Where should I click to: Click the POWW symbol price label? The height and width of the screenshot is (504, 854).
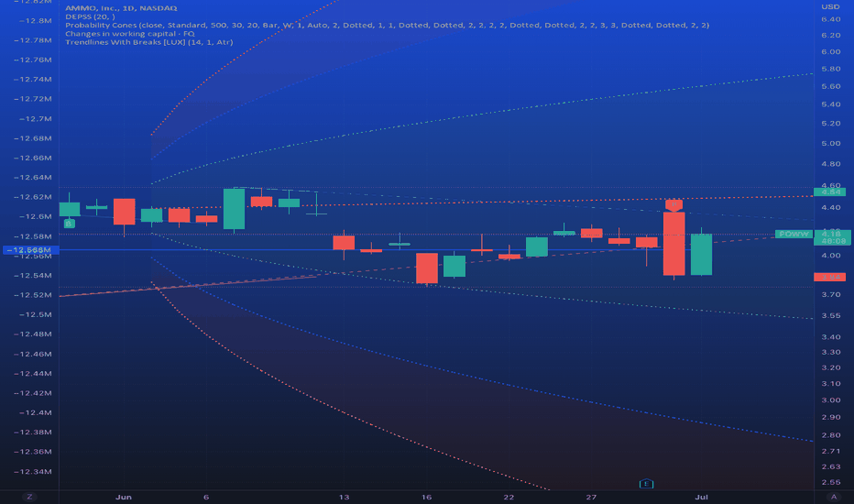(794, 234)
